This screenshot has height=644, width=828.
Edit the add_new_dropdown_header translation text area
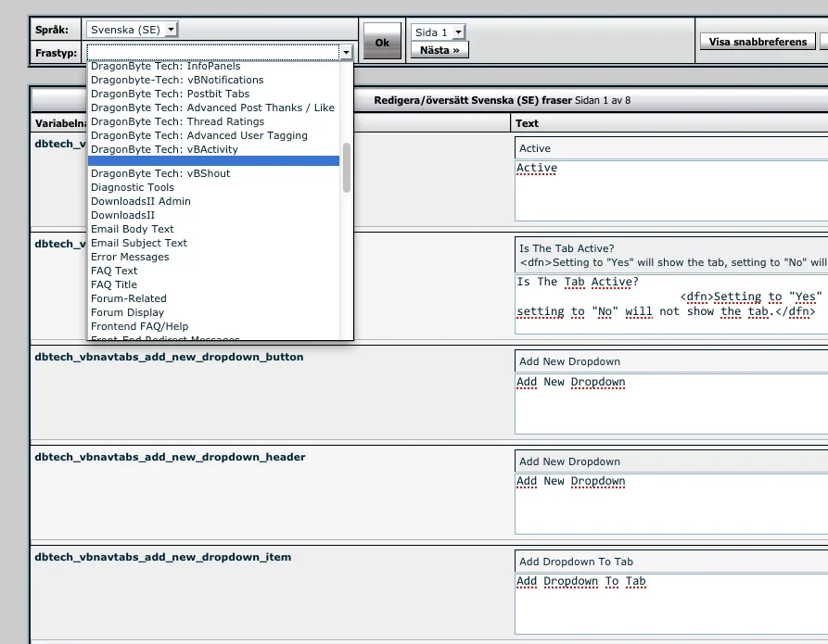pyautogui.click(x=671, y=503)
